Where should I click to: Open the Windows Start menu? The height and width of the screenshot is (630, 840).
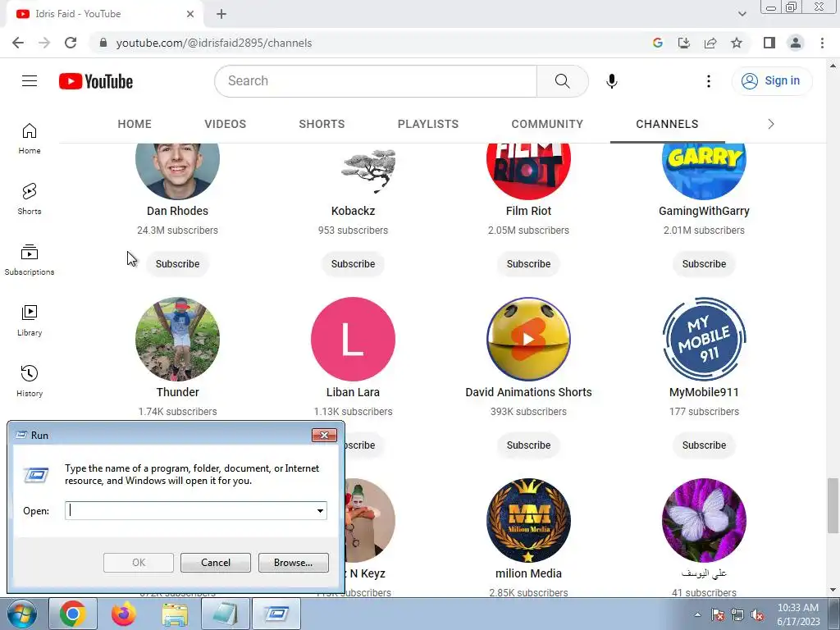(x=22, y=614)
